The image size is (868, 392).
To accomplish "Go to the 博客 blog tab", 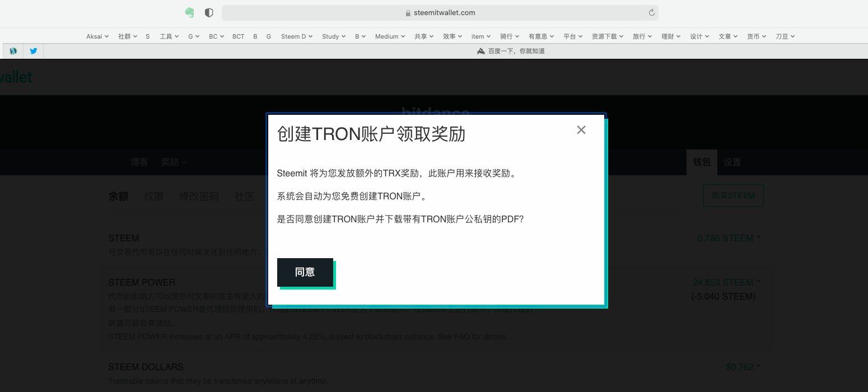I will tap(139, 162).
